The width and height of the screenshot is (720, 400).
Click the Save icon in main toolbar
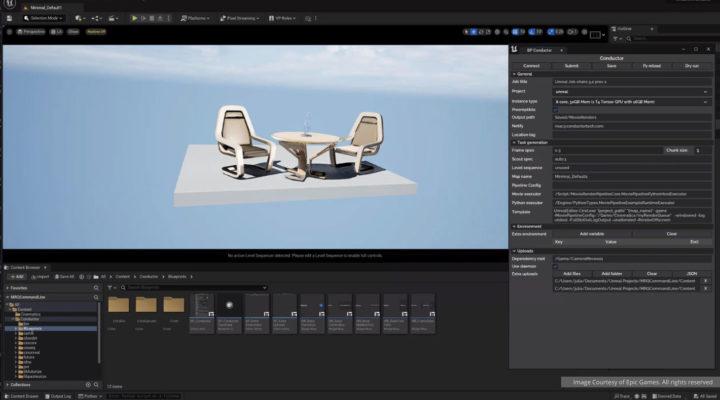[9, 18]
